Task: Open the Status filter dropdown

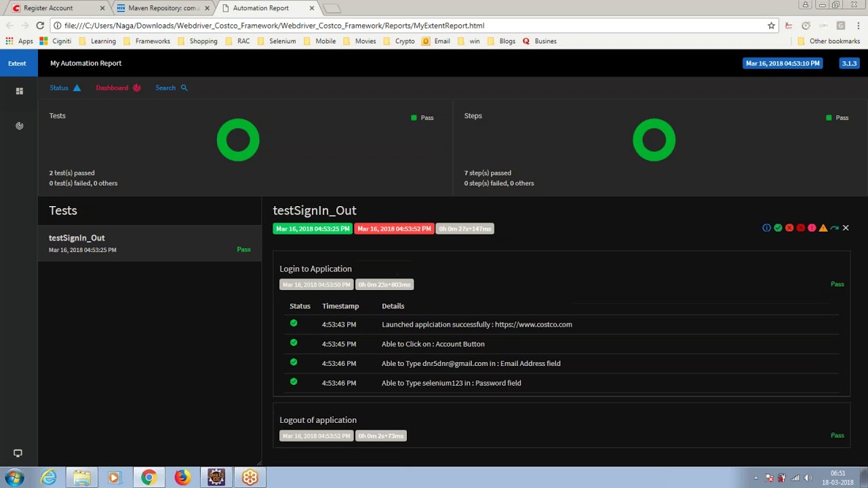Action: (65, 87)
